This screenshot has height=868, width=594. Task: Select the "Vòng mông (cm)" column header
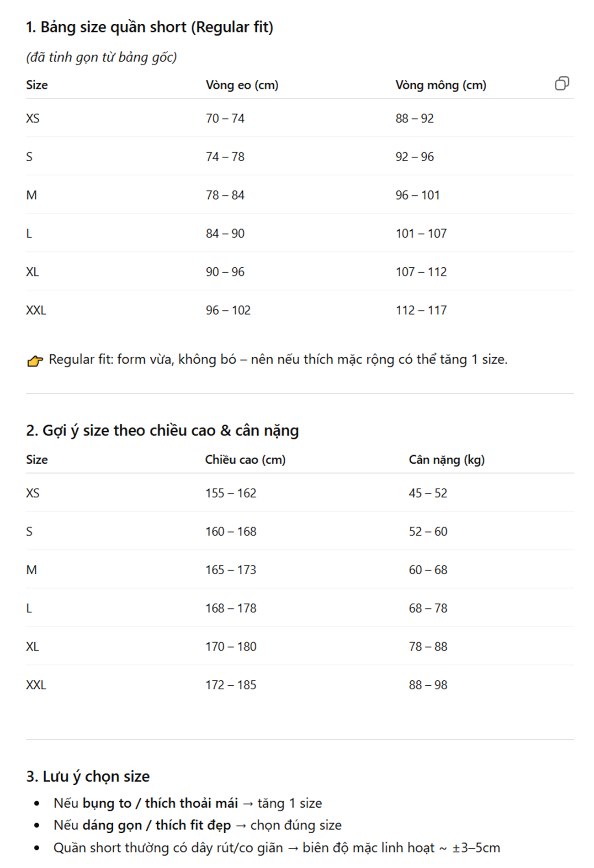pos(440,85)
